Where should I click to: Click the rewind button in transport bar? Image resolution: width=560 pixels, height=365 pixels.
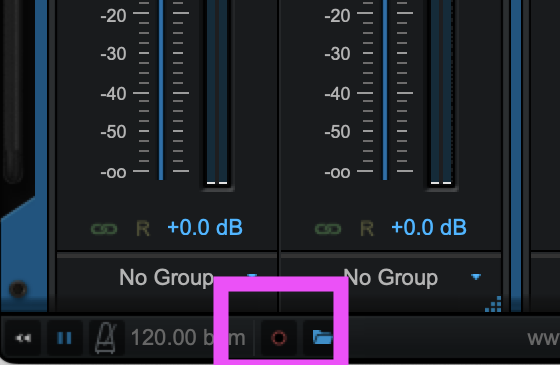(24, 338)
